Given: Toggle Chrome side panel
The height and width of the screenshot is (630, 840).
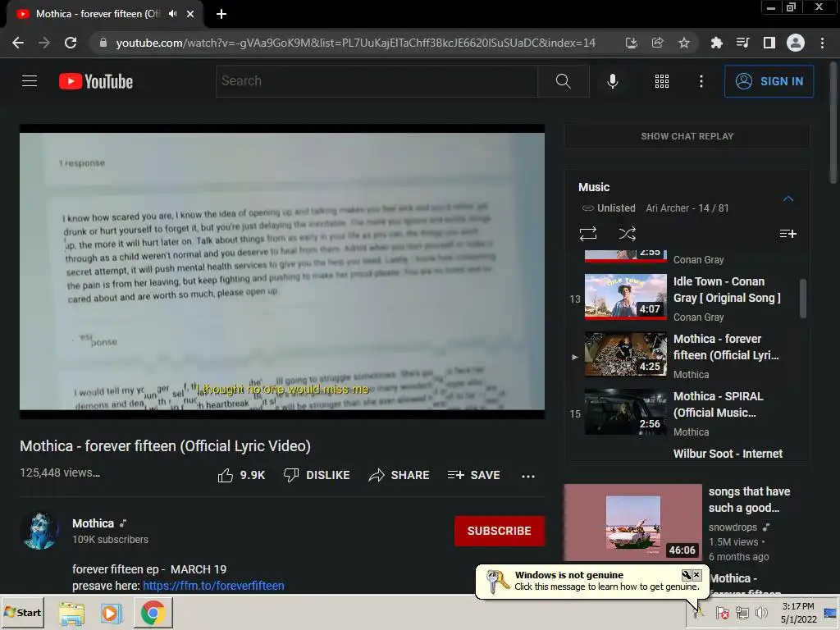Looking at the screenshot, I should click(x=769, y=43).
